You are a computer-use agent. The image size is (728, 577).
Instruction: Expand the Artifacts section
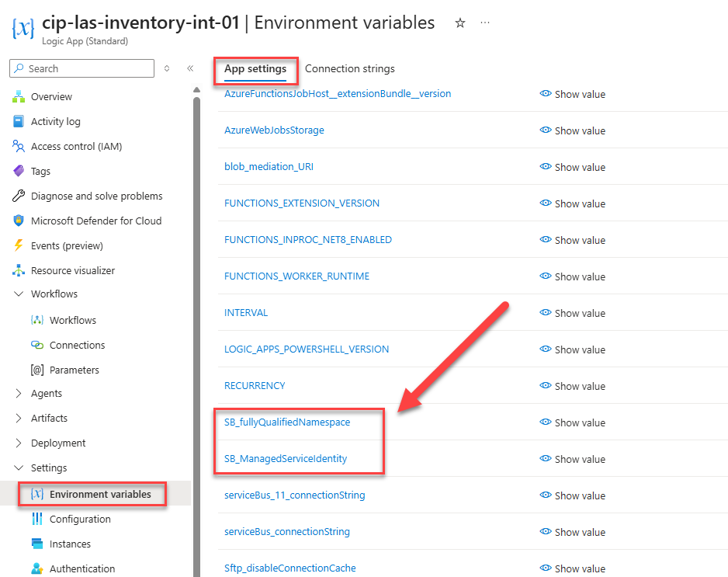click(x=19, y=418)
